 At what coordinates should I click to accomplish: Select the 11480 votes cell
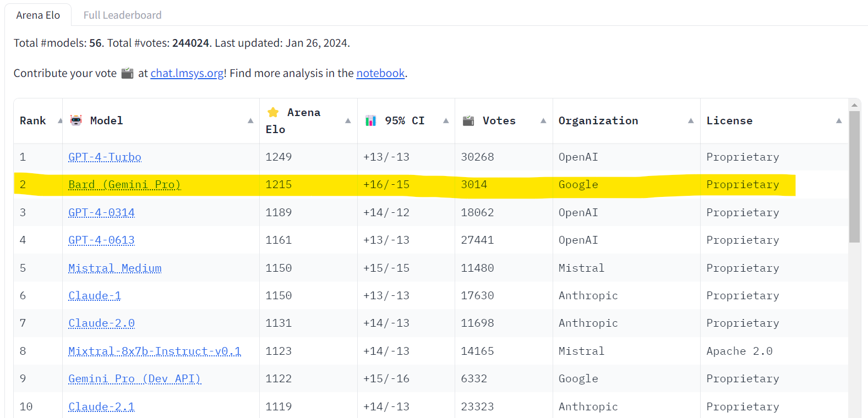(504, 268)
